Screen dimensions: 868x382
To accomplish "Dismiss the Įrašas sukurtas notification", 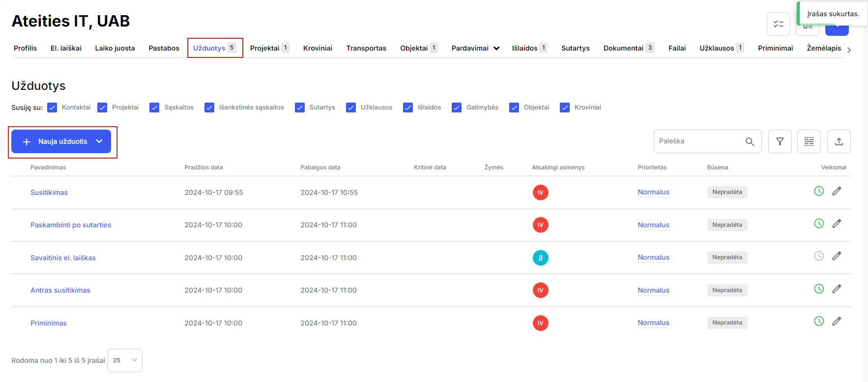I will click(832, 14).
